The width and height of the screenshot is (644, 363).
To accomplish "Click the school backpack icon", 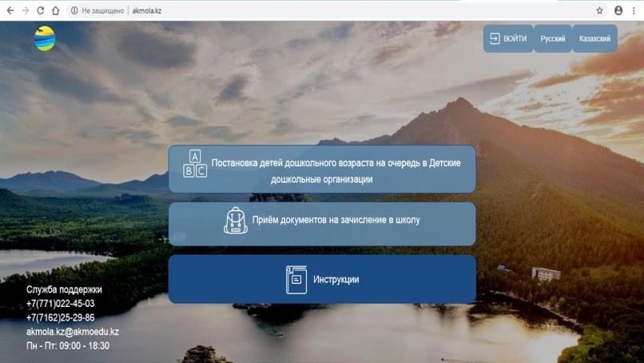I will coord(236,221).
